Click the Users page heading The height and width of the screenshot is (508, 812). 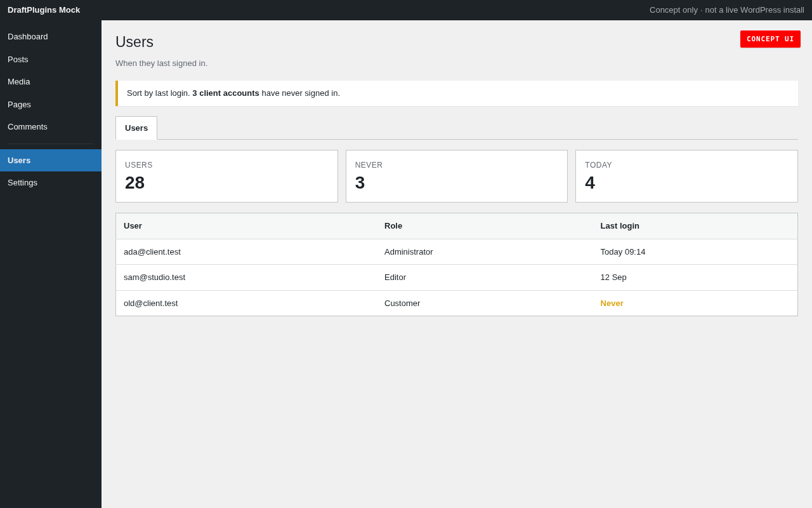(x=134, y=42)
